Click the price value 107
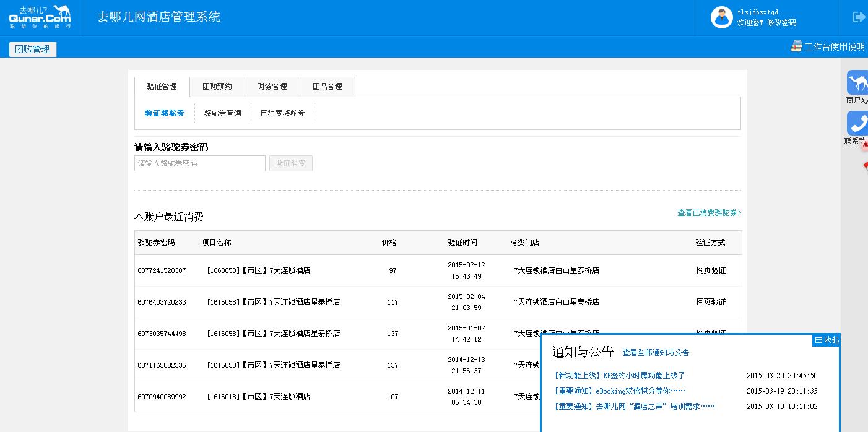The width and height of the screenshot is (868, 432). (393, 397)
